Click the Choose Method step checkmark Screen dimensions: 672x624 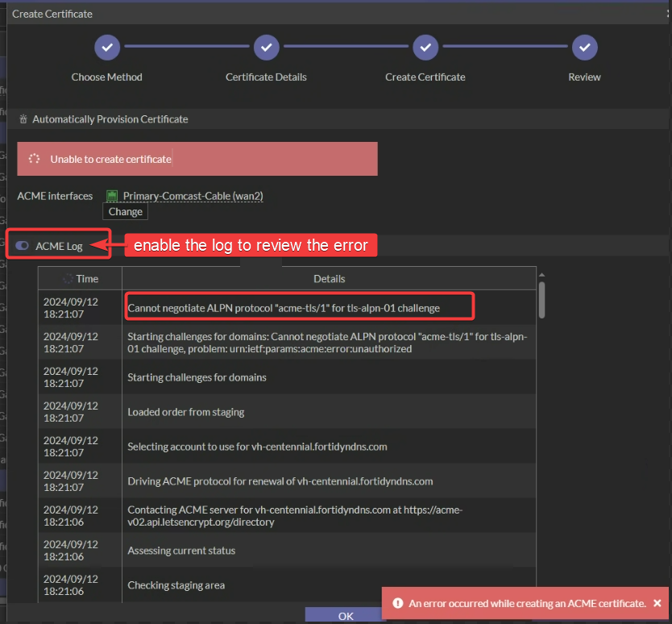(x=107, y=48)
